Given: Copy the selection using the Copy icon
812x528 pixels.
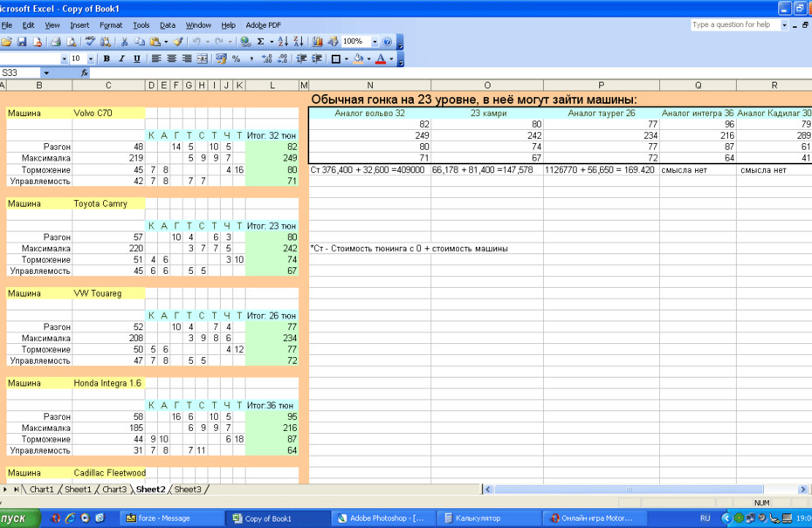Looking at the screenshot, I should pos(140,42).
